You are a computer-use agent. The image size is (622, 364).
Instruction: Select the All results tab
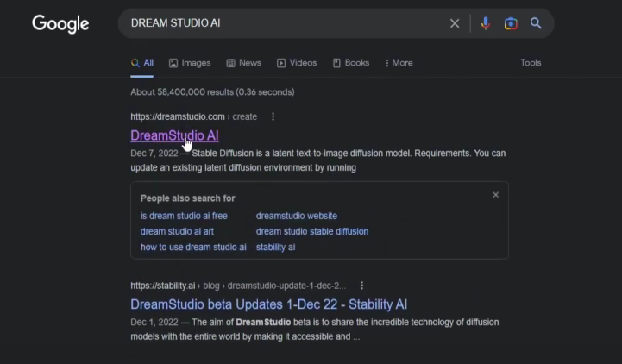pos(142,63)
